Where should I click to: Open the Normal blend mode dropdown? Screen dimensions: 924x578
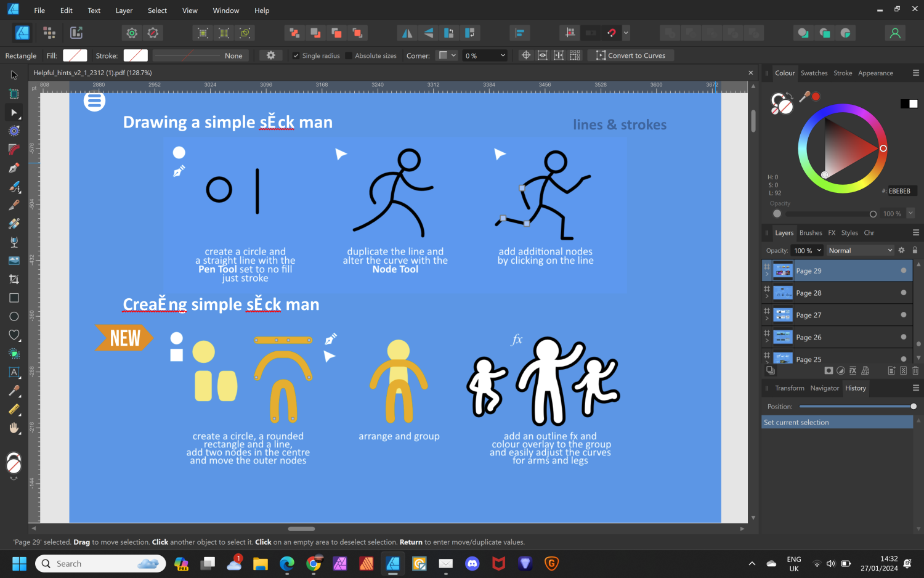pyautogui.click(x=859, y=250)
